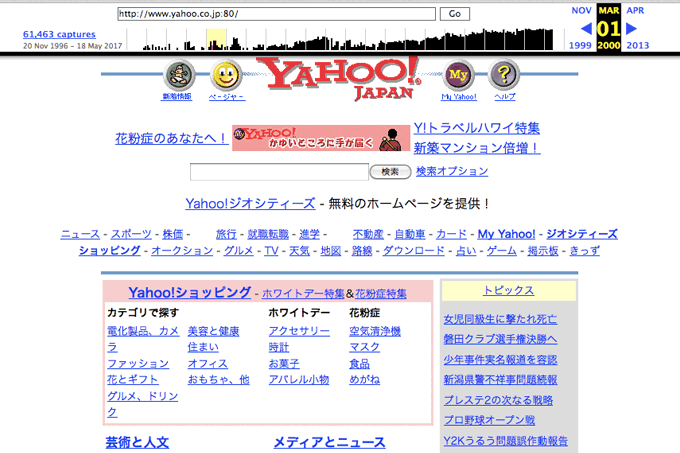The image size is (680, 453).
Task: Open the question mark Help icon
Action: pos(504,75)
